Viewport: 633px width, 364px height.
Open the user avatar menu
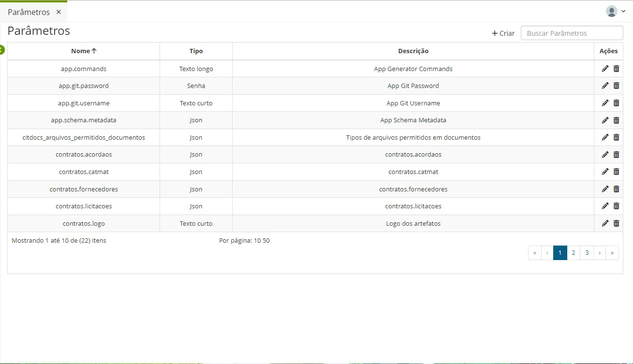[x=616, y=11]
